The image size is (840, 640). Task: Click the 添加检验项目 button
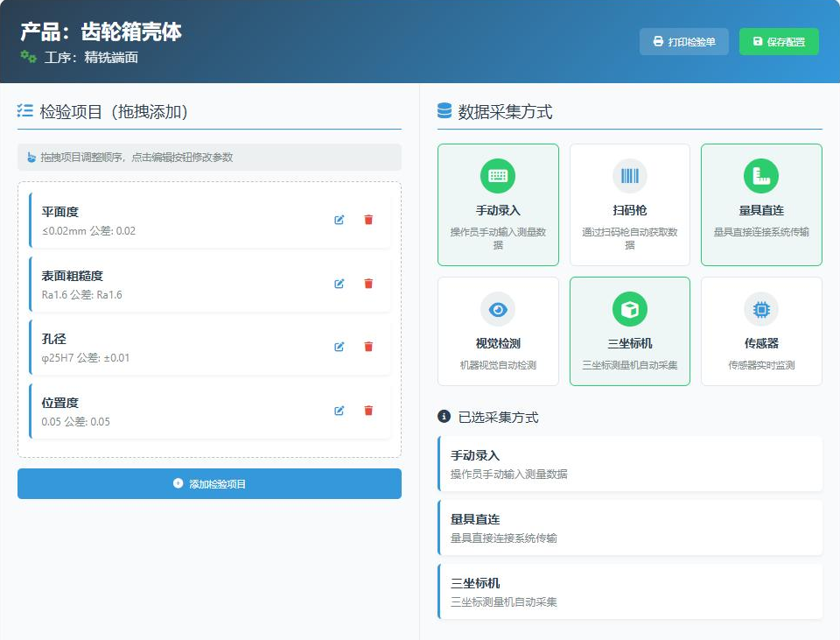[209, 483]
